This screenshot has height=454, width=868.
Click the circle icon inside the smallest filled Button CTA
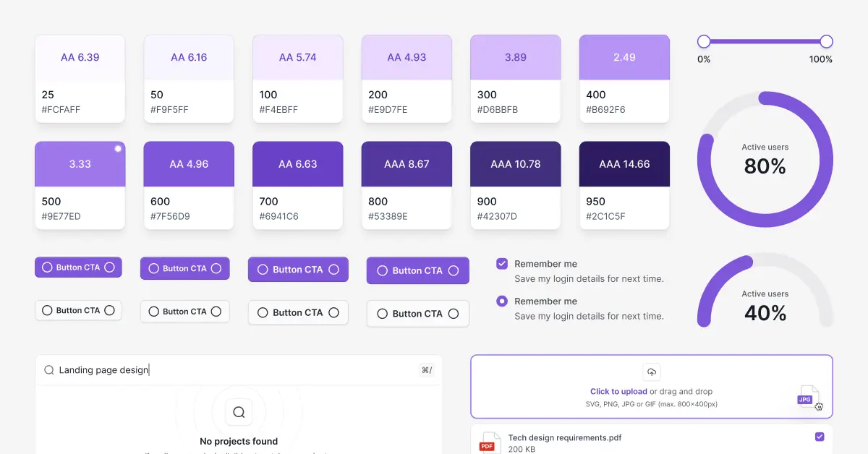[x=46, y=267]
